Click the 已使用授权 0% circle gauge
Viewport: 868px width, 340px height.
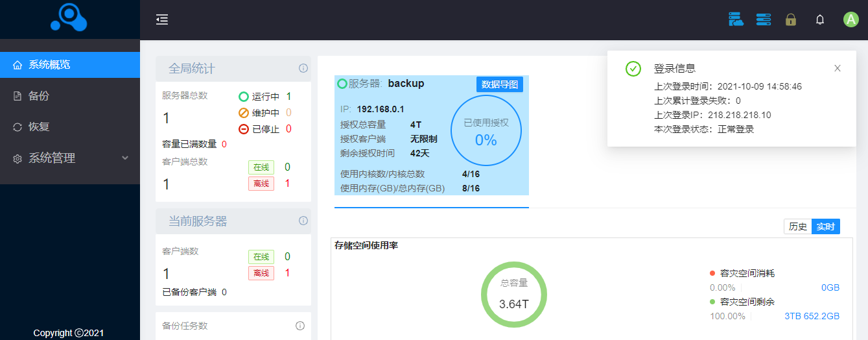click(x=486, y=131)
